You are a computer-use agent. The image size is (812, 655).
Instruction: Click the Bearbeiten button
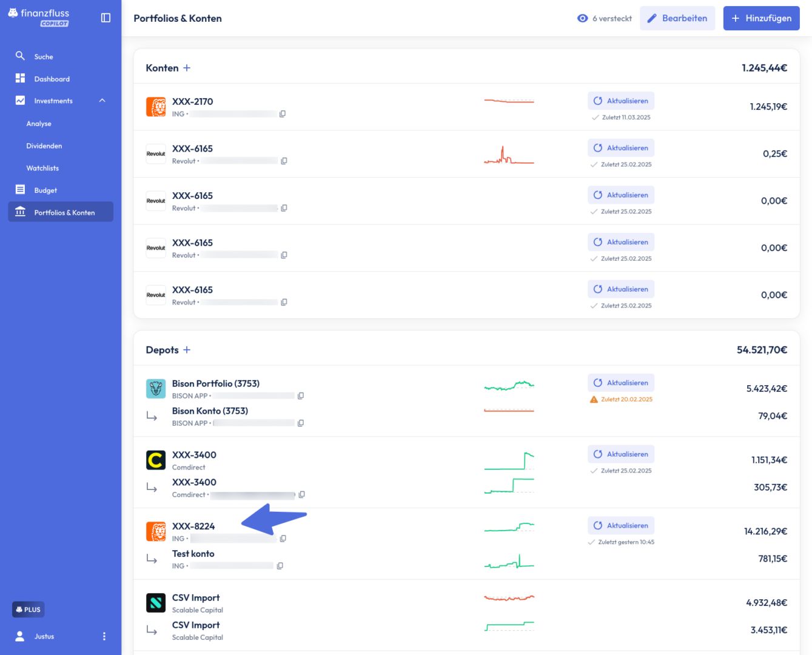tap(677, 18)
